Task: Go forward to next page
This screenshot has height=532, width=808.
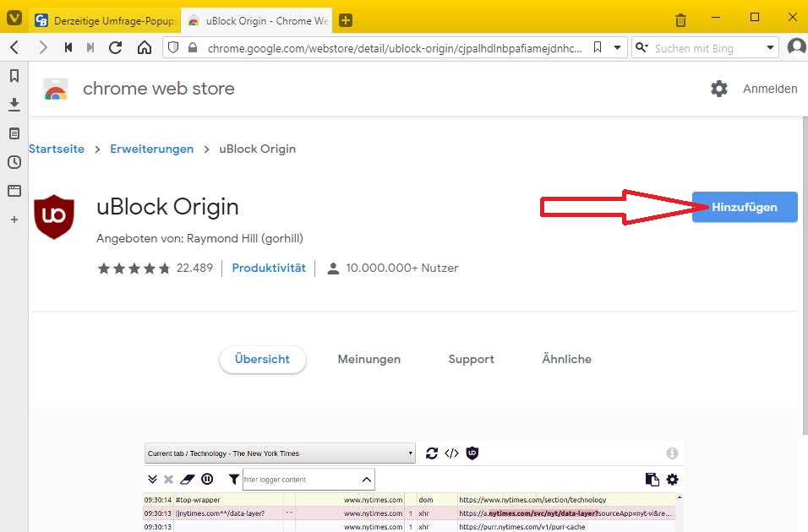Action: [x=43, y=48]
